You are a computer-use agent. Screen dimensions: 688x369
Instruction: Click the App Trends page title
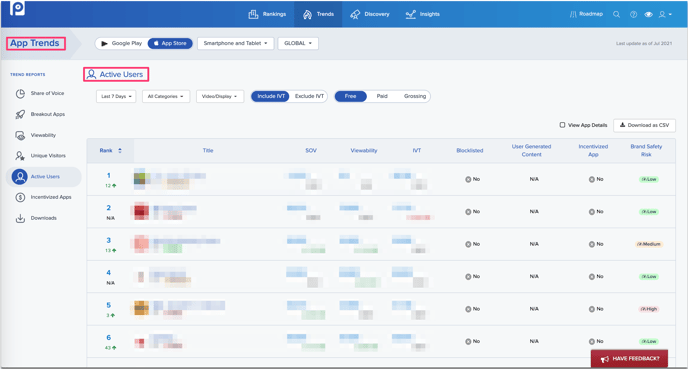(35, 43)
